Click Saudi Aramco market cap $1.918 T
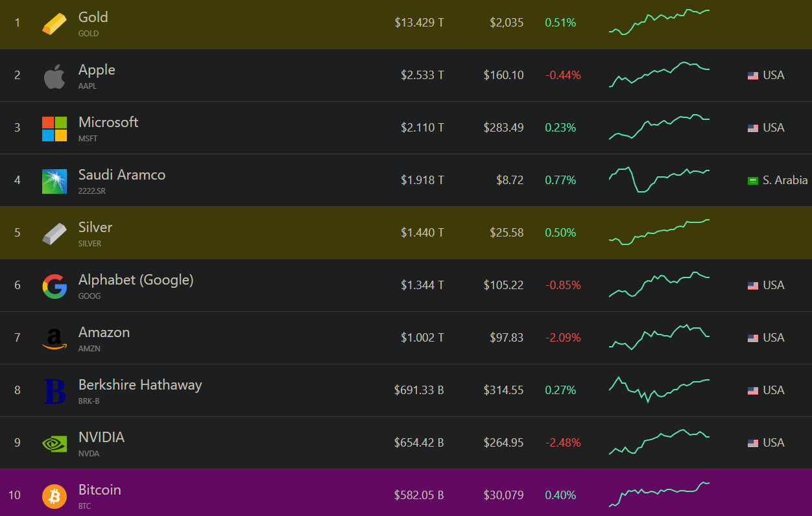 click(422, 180)
